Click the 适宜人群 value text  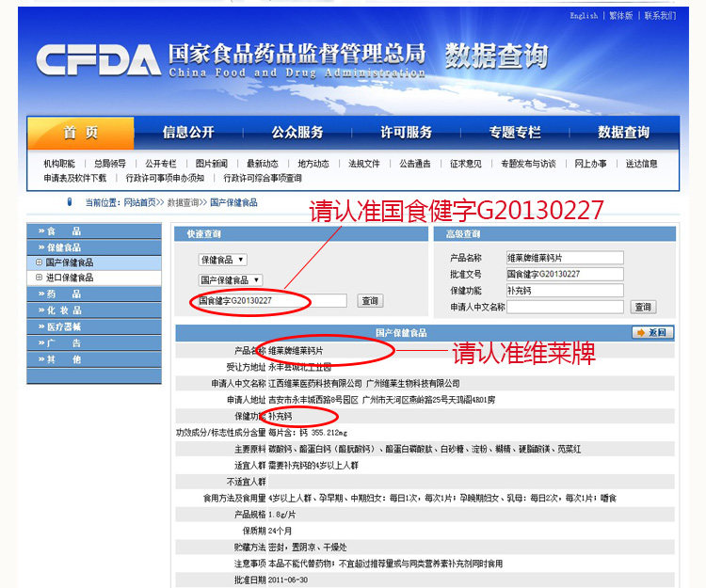coord(313,465)
